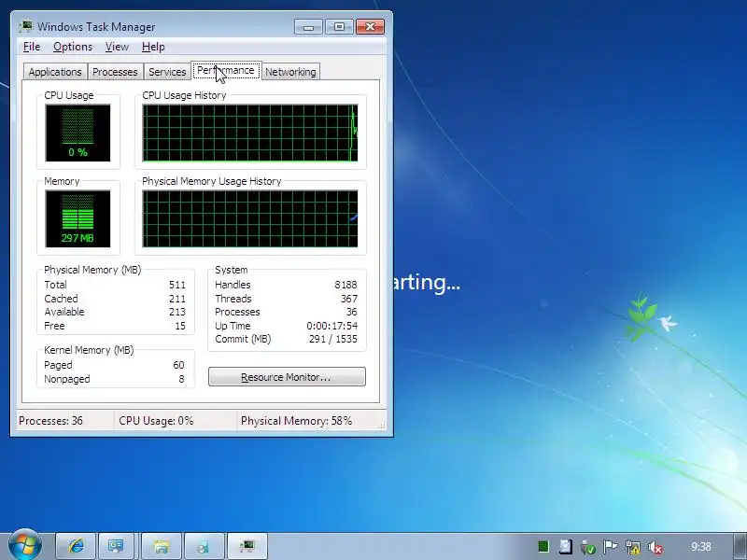Click CPU Usage: 0% in status bar

tap(156, 421)
